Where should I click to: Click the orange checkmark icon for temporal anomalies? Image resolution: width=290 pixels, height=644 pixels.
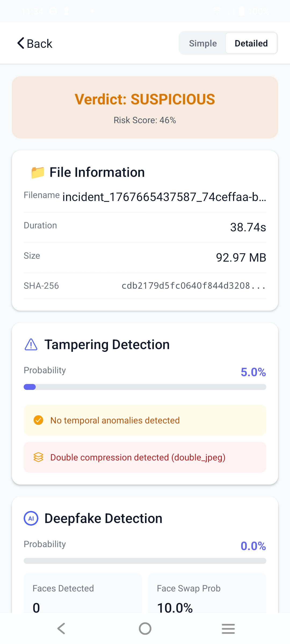(38, 420)
